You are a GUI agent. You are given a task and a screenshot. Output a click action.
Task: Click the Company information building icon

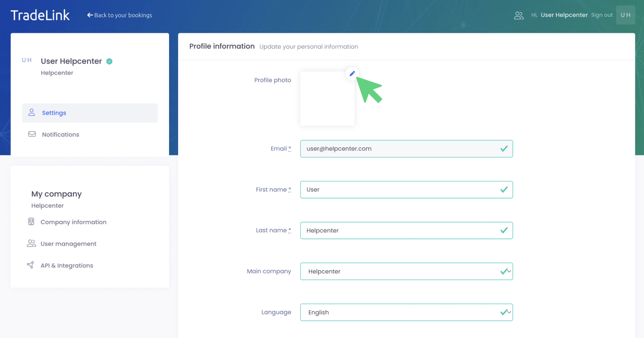tap(31, 222)
